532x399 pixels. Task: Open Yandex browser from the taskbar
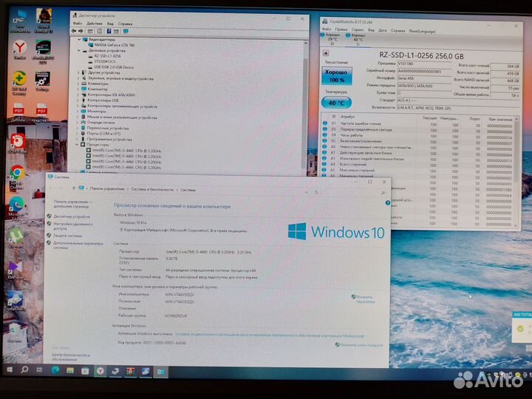point(100,371)
